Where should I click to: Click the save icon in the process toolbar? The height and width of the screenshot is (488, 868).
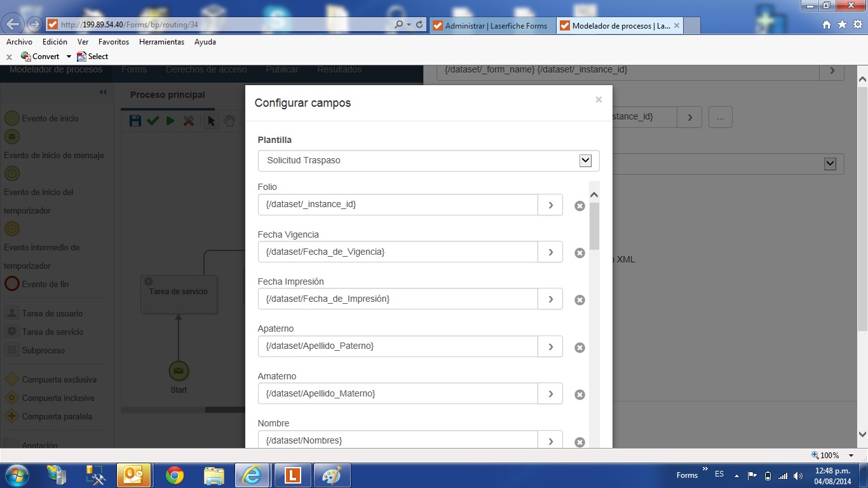pos(135,121)
